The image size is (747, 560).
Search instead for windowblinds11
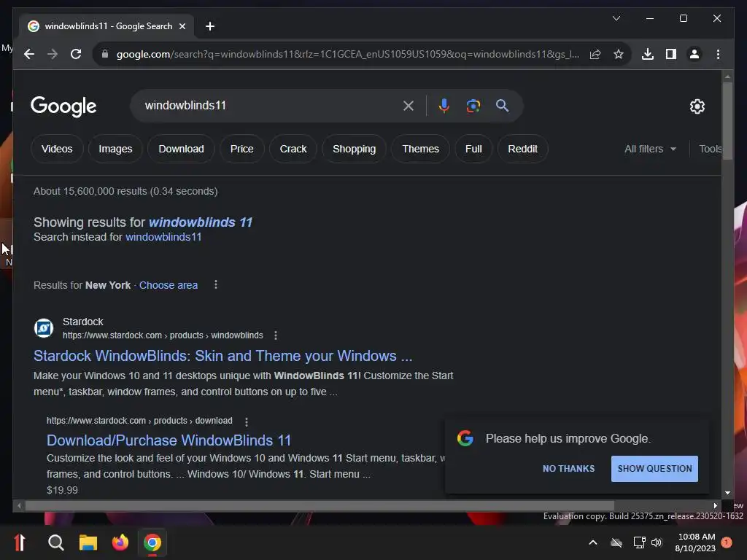(163, 237)
